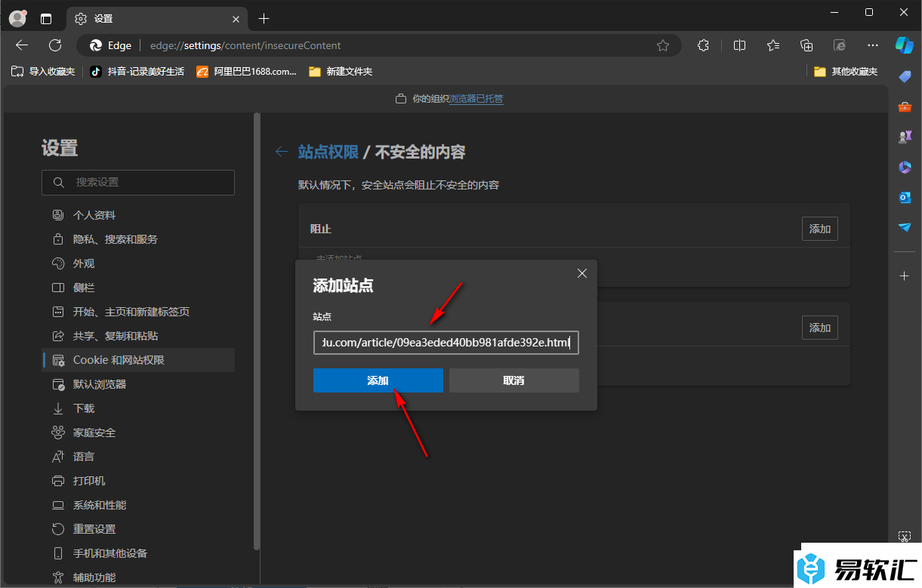
Task: Click the site URL input field
Action: tap(446, 343)
